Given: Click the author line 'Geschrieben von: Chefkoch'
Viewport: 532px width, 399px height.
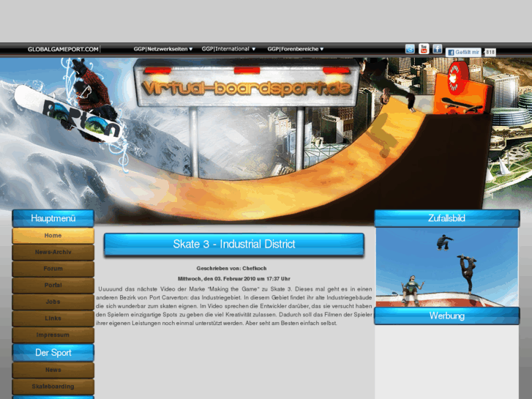Looking at the screenshot, I should click(x=231, y=268).
